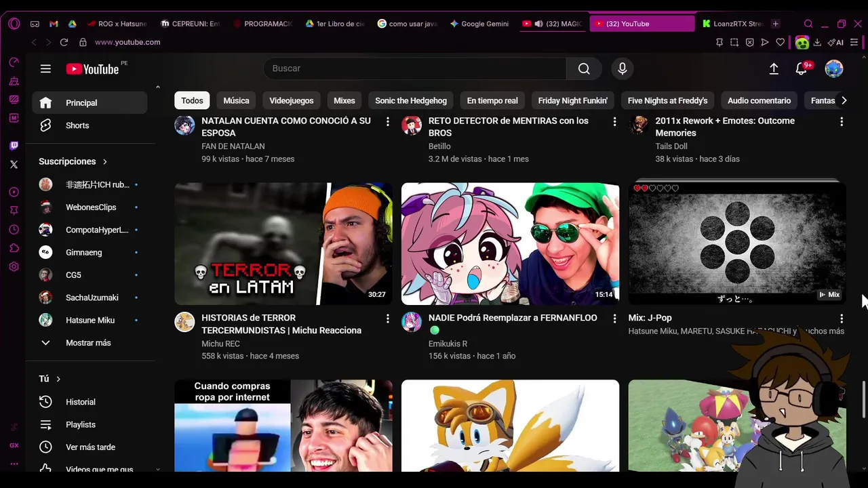Open YouTube notifications bell

(x=802, y=68)
